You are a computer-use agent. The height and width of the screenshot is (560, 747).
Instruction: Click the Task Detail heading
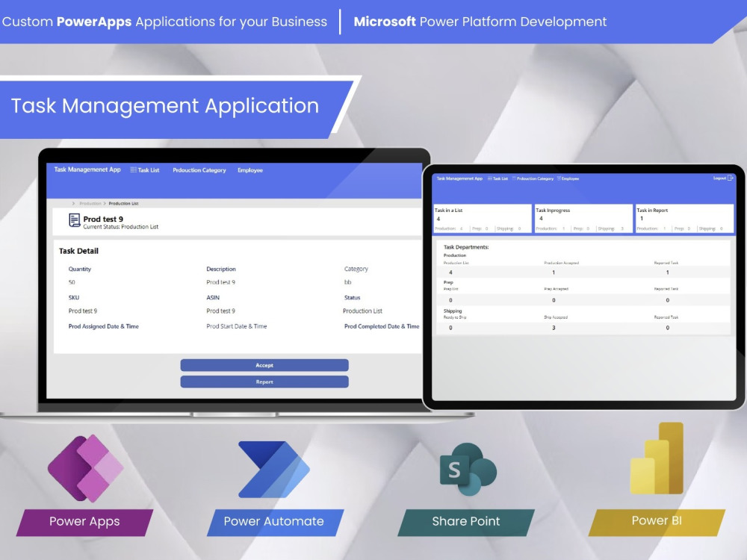pos(78,251)
